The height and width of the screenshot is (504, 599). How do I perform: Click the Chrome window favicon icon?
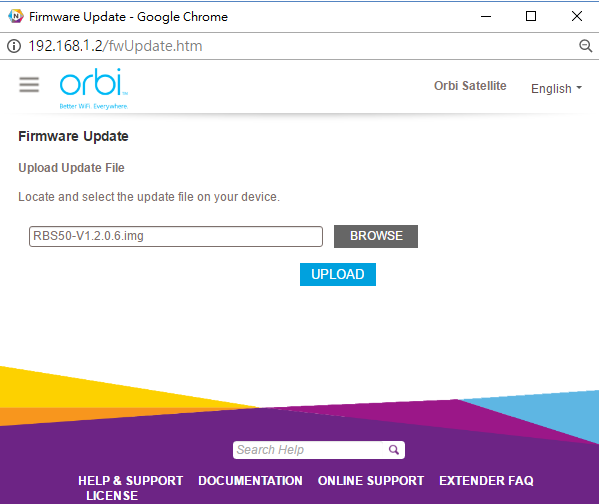16,16
